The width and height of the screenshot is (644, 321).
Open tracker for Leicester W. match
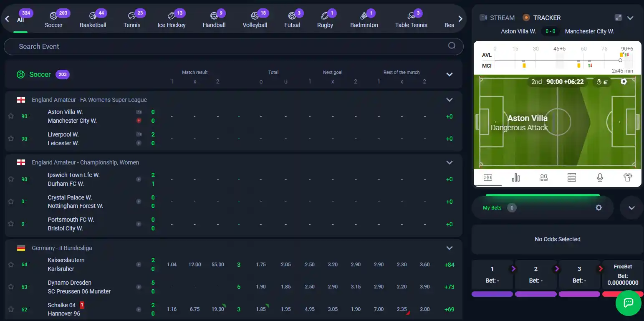139,143
